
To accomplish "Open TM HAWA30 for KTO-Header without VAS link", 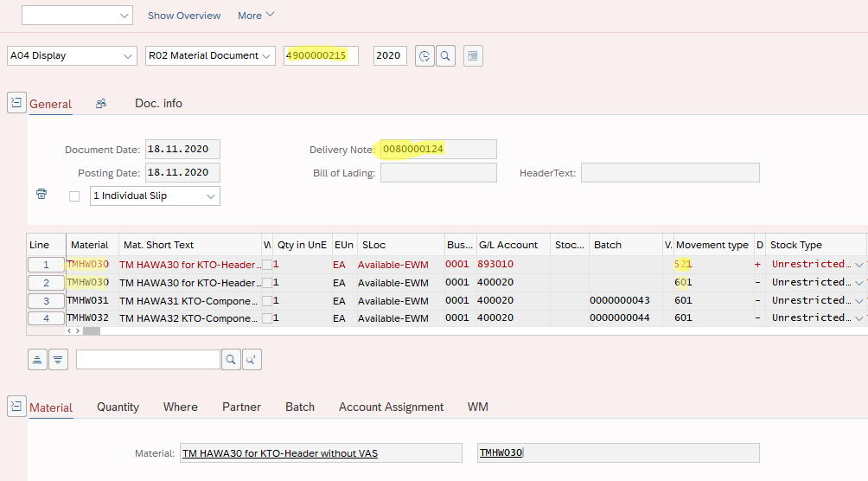I will tap(280, 453).
